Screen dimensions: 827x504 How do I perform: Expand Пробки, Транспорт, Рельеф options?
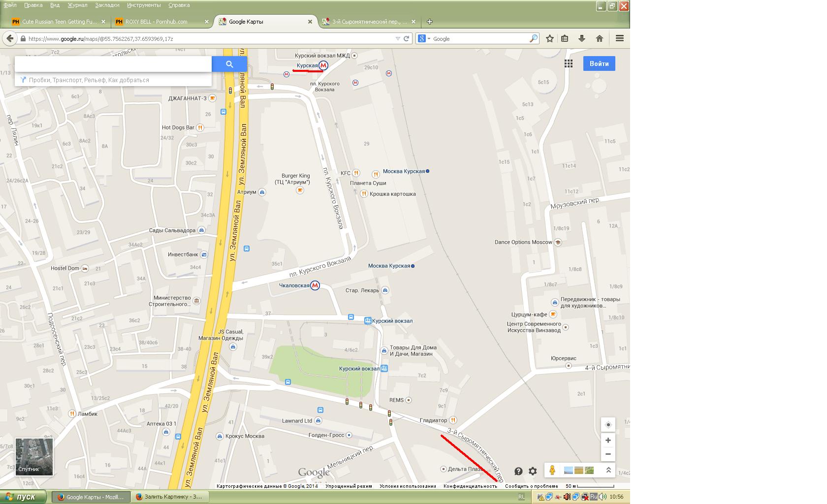point(89,80)
